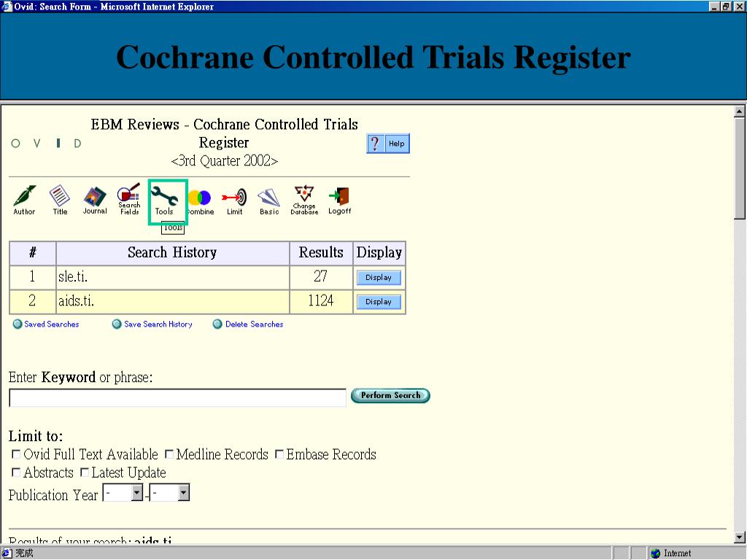Open the Save Search History link

click(158, 324)
